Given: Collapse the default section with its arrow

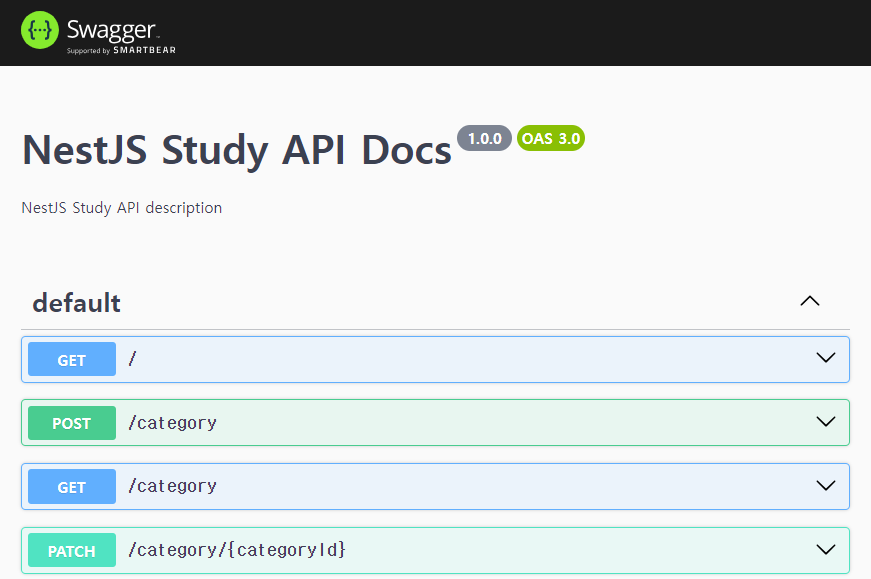Looking at the screenshot, I should point(810,301).
